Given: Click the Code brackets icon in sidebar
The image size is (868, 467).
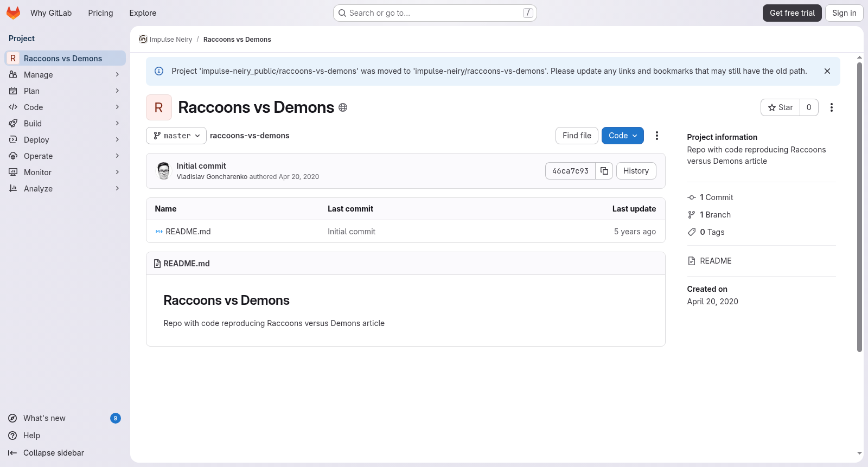Looking at the screenshot, I should click(13, 107).
